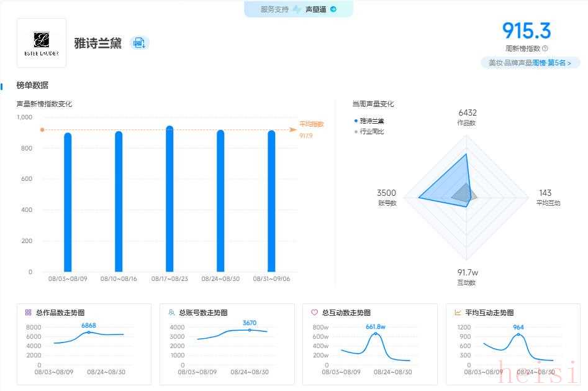Screen dimensions: 588x391
Task: Click the 当周声量变化 radar title
Action: point(373,104)
